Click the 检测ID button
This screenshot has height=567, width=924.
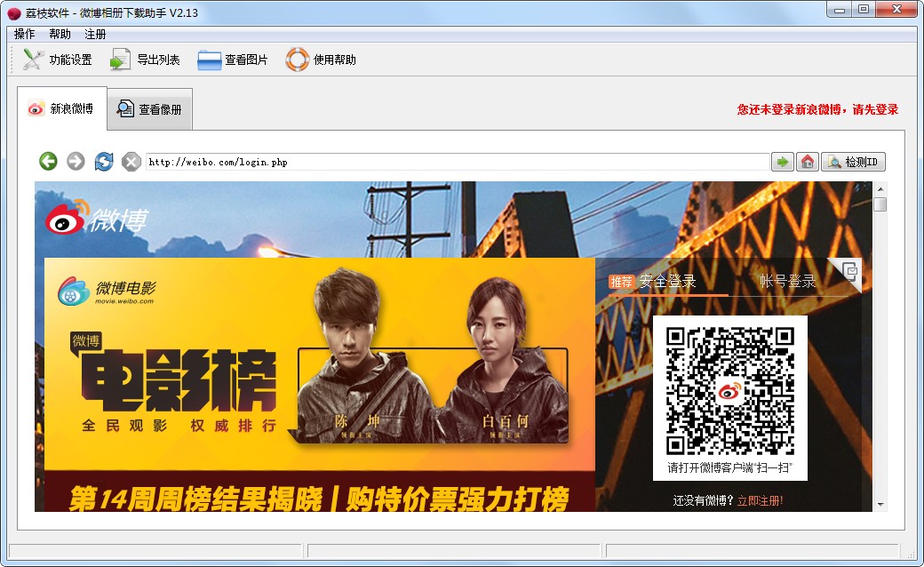[x=853, y=162]
